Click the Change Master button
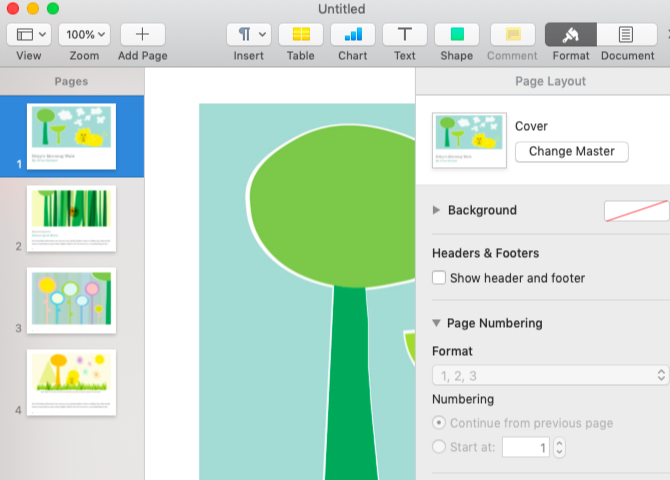The width and height of the screenshot is (670, 480). tap(572, 152)
